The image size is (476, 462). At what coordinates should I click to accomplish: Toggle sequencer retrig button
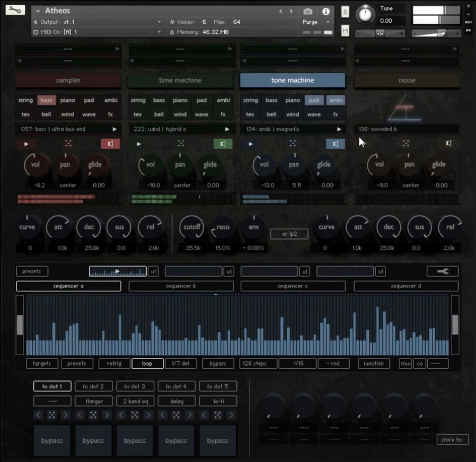pyautogui.click(x=114, y=363)
